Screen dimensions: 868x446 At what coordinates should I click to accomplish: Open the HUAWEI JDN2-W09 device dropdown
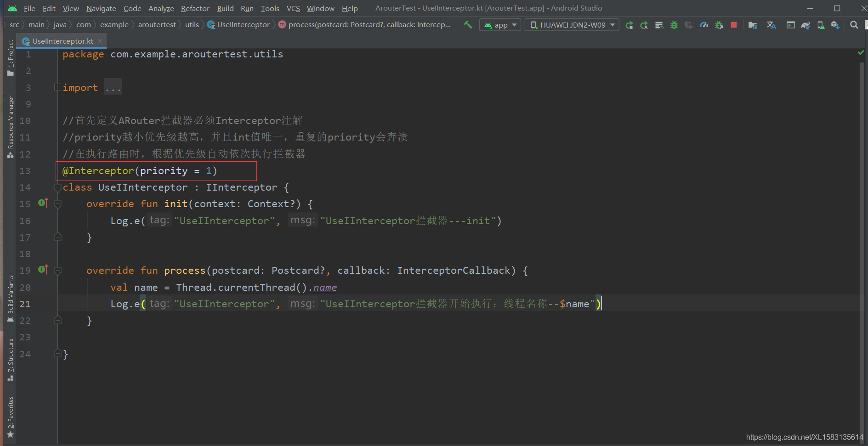pyautogui.click(x=572, y=25)
